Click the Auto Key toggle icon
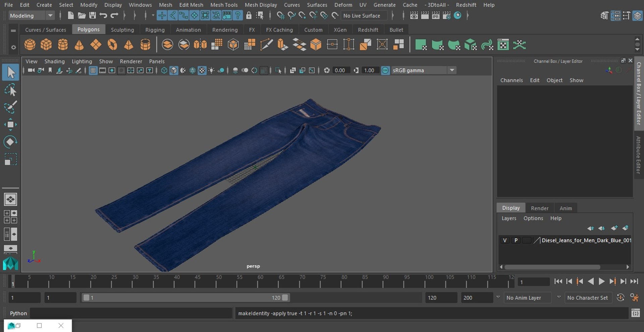 (x=621, y=297)
